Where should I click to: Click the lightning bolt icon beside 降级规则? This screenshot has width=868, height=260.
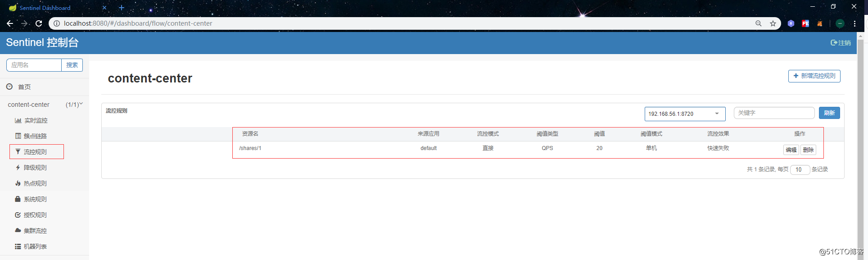click(18, 168)
